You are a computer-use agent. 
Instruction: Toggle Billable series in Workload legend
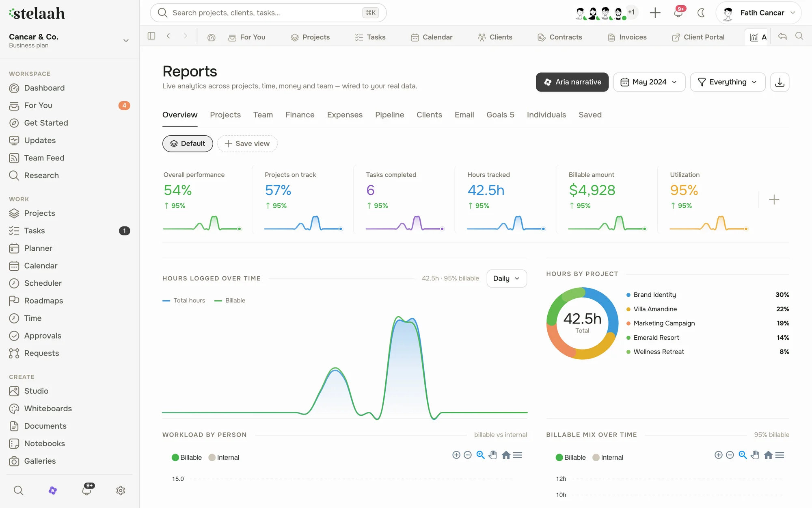tap(187, 458)
